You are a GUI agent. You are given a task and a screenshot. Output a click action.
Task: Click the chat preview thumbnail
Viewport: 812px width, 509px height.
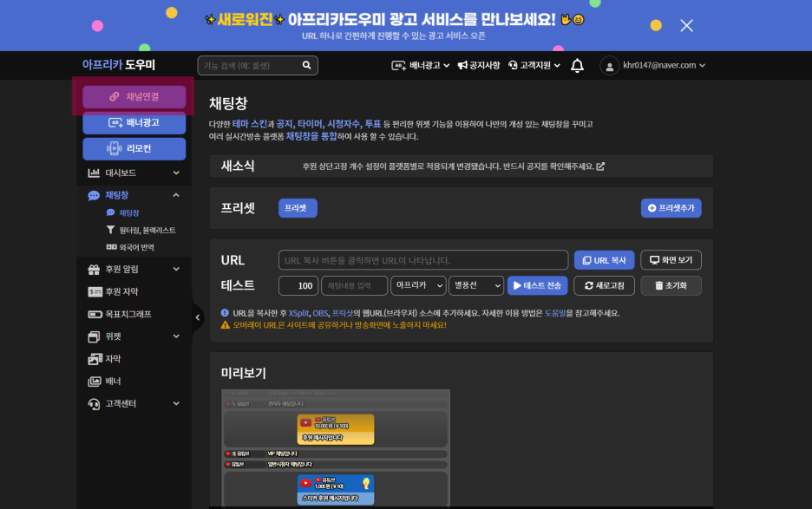(336, 448)
